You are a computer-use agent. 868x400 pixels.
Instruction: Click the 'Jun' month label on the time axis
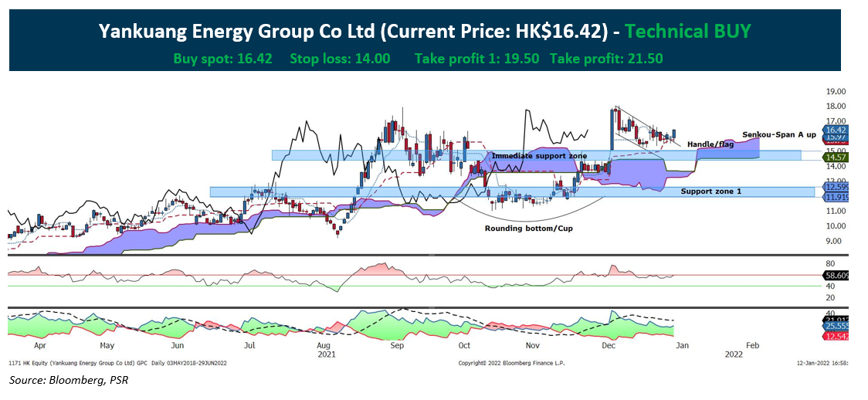[x=178, y=344]
